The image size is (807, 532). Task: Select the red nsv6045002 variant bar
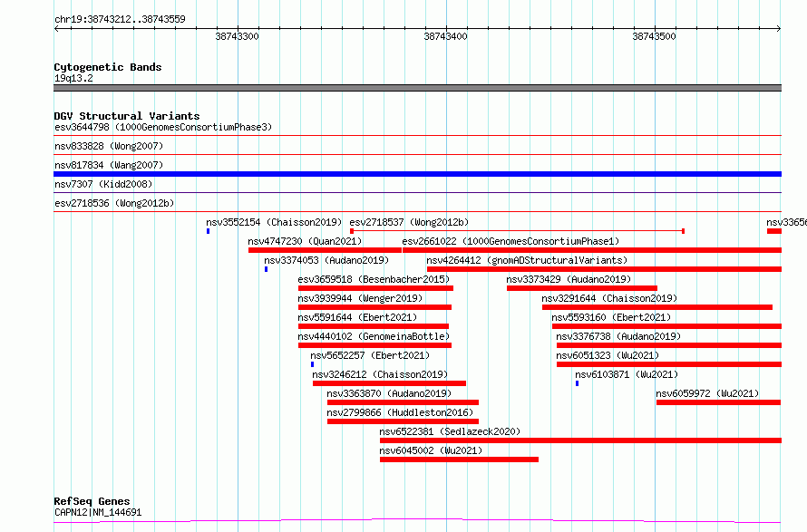pyautogui.click(x=459, y=459)
